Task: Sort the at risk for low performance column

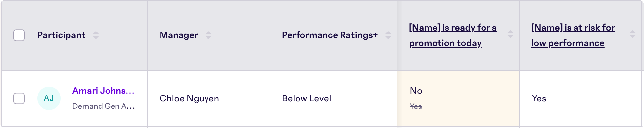Action: [632, 34]
